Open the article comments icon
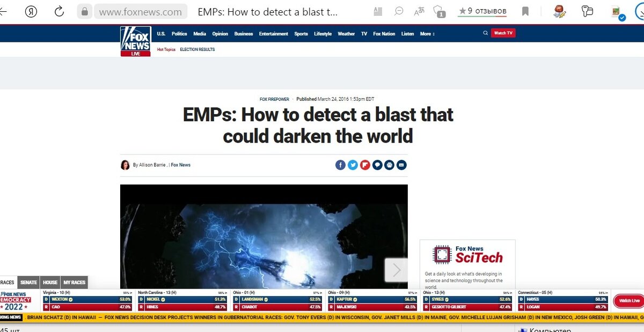The width and height of the screenshot is (644, 332). (377, 165)
